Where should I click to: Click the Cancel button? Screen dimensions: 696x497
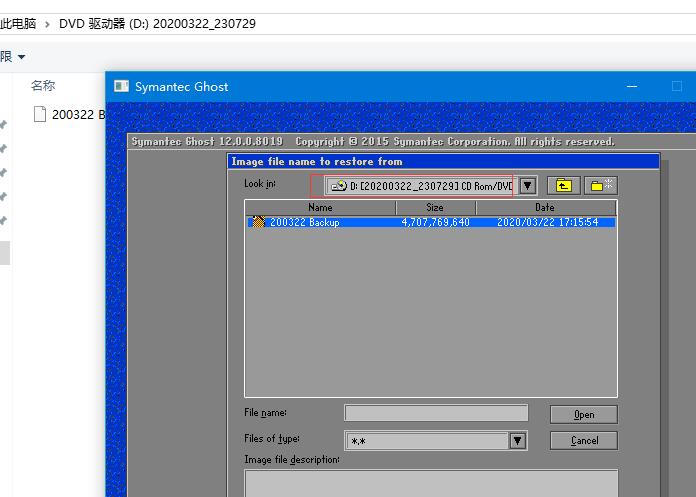(584, 440)
